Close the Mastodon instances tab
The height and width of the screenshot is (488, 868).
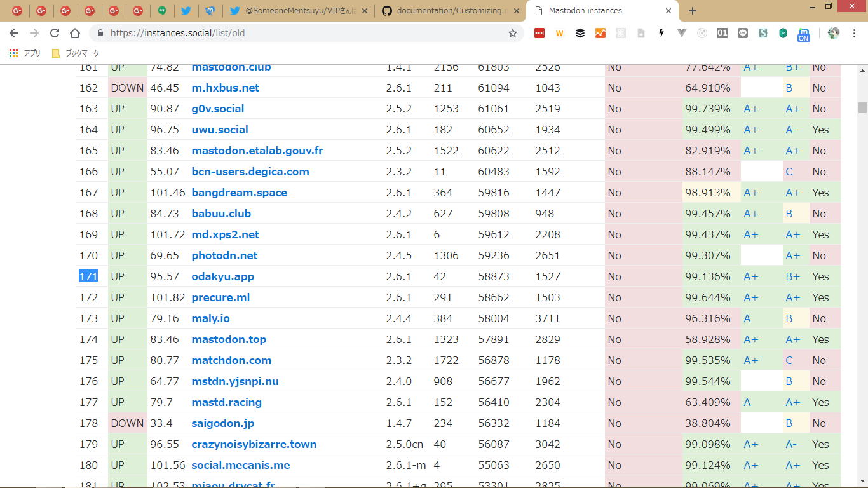click(668, 11)
